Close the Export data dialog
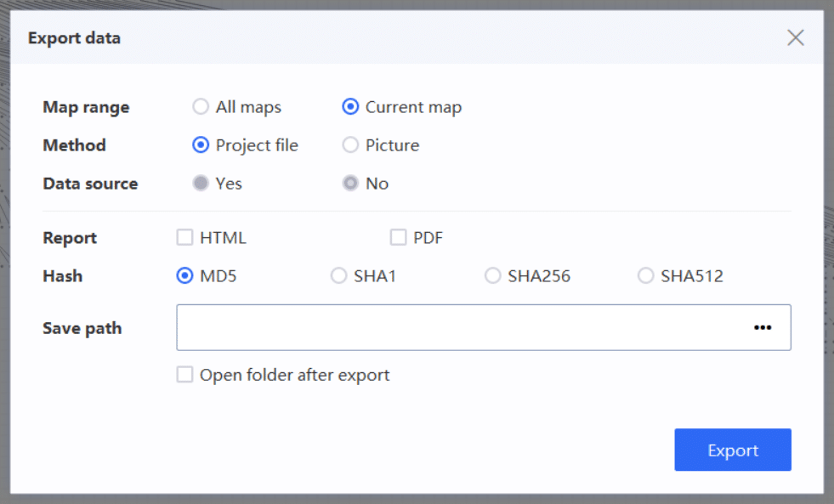Screen dimensions: 834x504 pyautogui.click(x=795, y=37)
